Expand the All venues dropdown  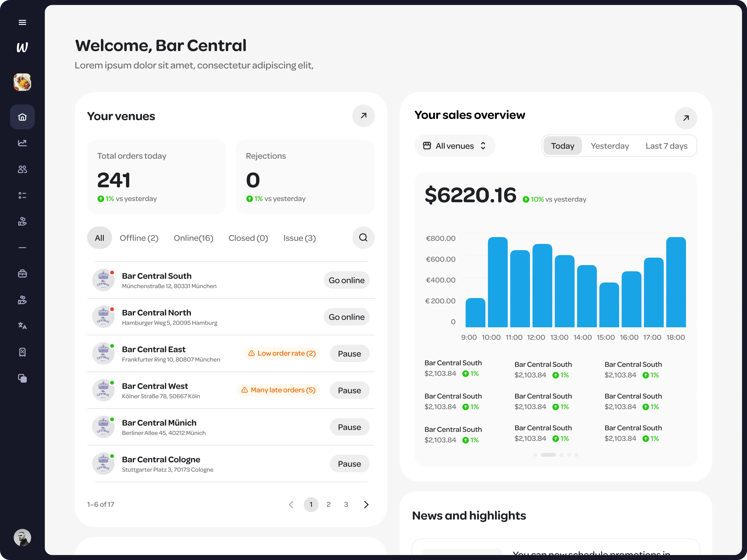[x=455, y=146]
